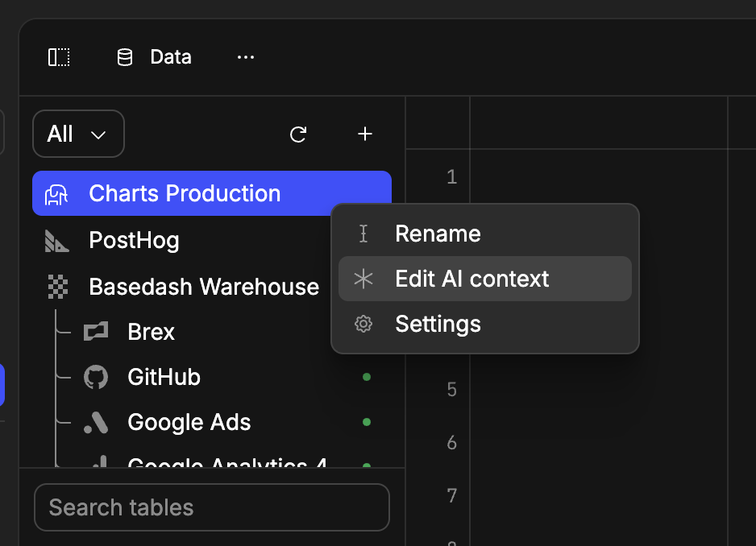Click the gear icon beside Settings
756x546 pixels.
(x=363, y=324)
